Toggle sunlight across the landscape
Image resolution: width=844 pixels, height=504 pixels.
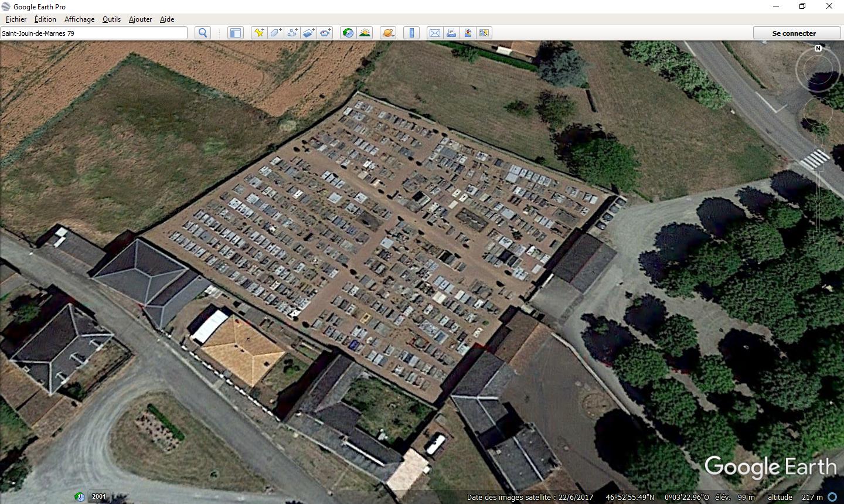point(365,33)
